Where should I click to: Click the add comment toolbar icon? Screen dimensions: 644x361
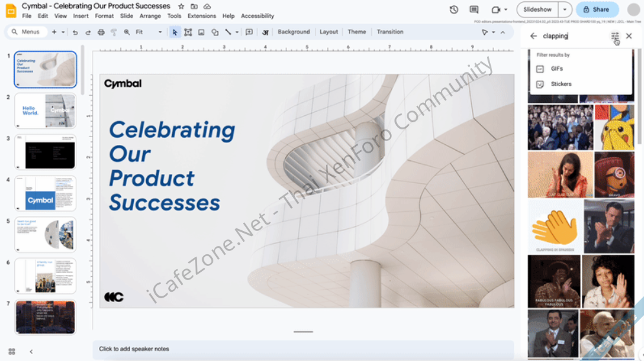250,32
